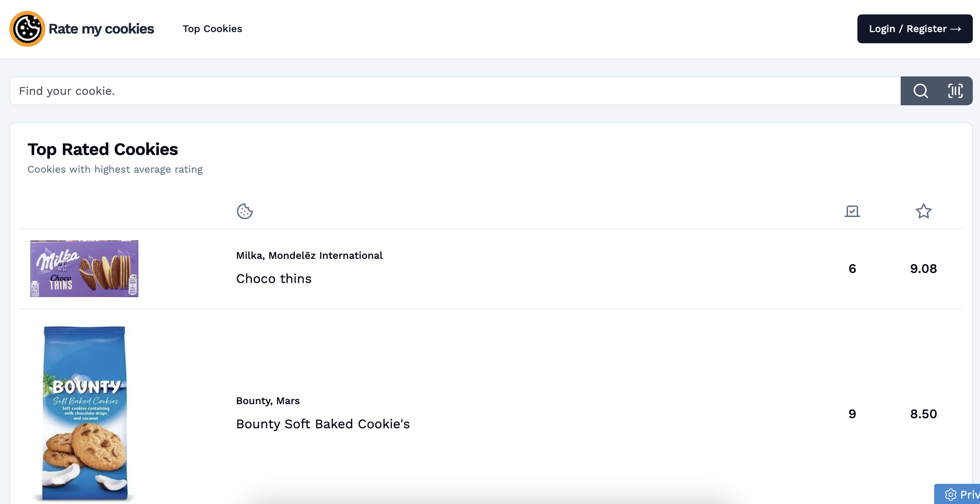Open the Milka Choco thins product image
Viewport: 980px width, 504px height.
pos(84,269)
